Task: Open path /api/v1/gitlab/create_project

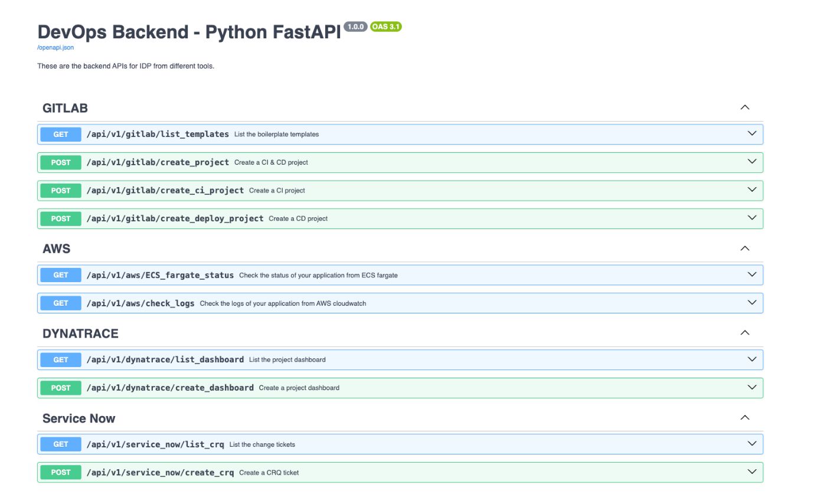Action: (x=158, y=162)
